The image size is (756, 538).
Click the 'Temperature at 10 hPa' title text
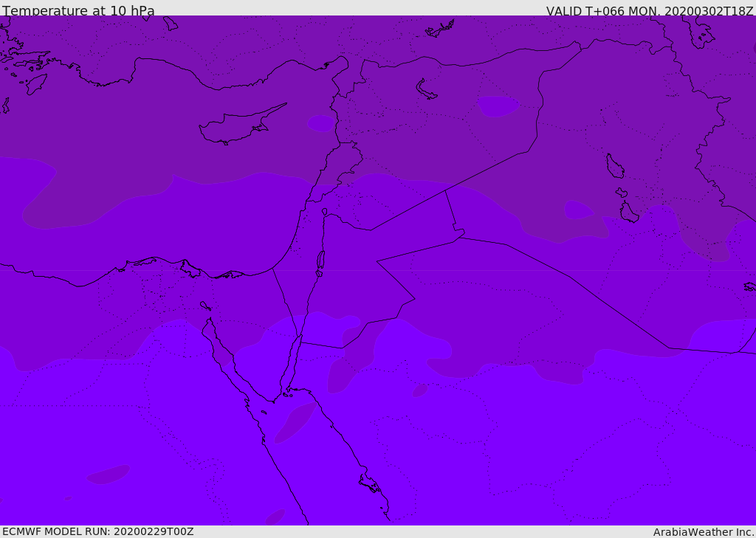click(78, 10)
